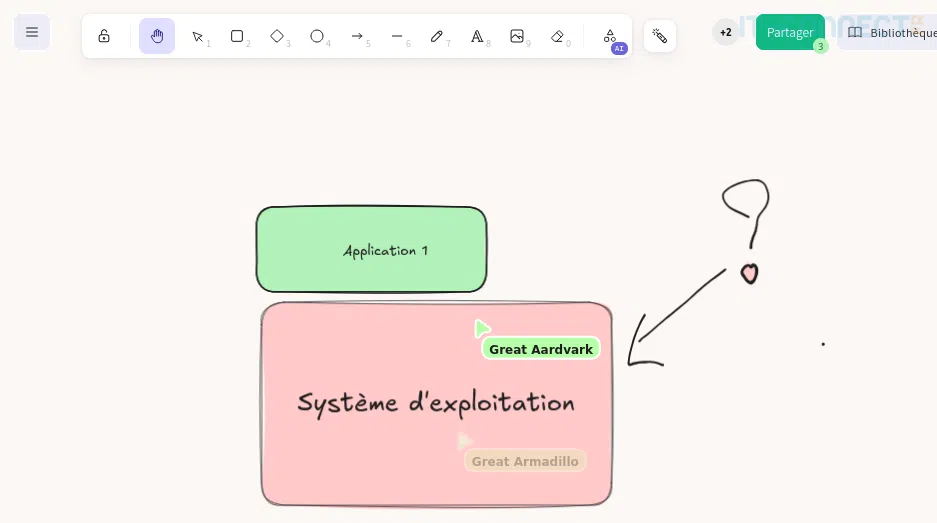Select the Pencil freedraw tool
The width and height of the screenshot is (937, 523).
(437, 36)
